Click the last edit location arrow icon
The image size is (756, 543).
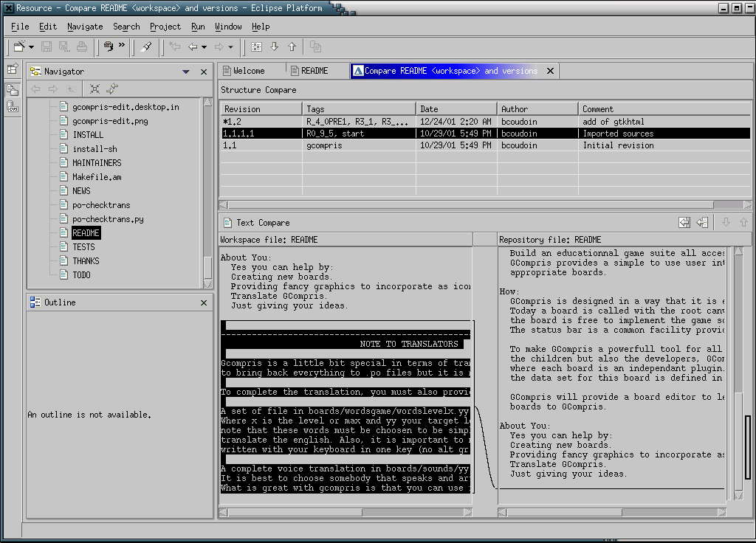tap(174, 46)
